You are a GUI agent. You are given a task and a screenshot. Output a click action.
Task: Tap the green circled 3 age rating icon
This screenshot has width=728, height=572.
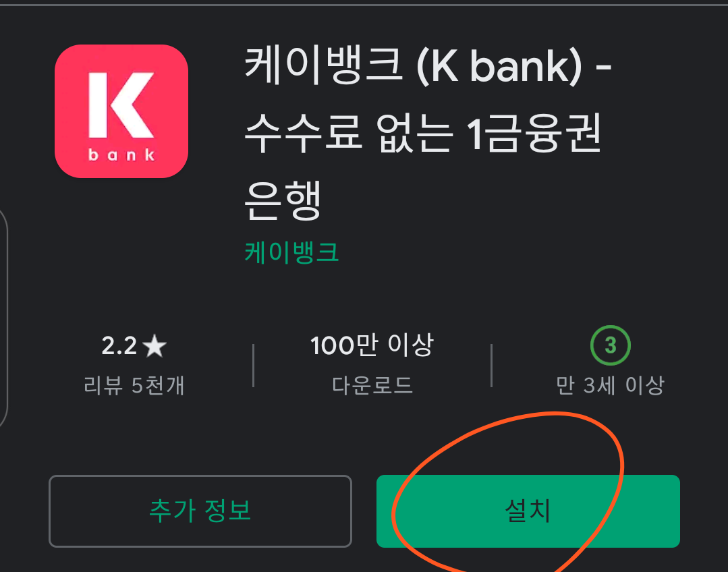[x=610, y=345]
